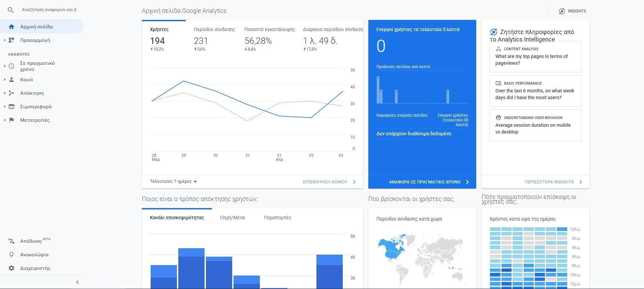Click the Basic Performance card icon

tap(498, 83)
